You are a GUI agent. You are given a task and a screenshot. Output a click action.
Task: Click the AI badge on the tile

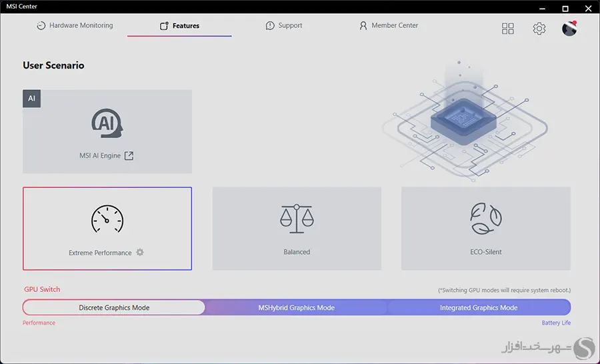pyautogui.click(x=31, y=99)
